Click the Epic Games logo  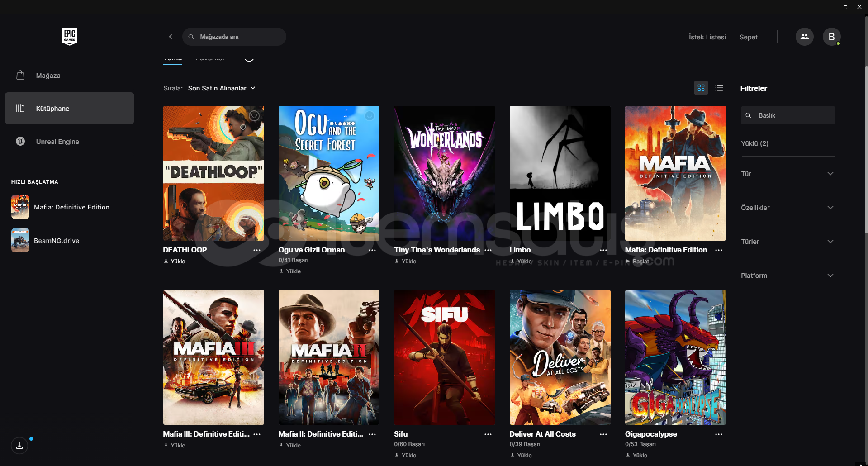click(x=70, y=36)
